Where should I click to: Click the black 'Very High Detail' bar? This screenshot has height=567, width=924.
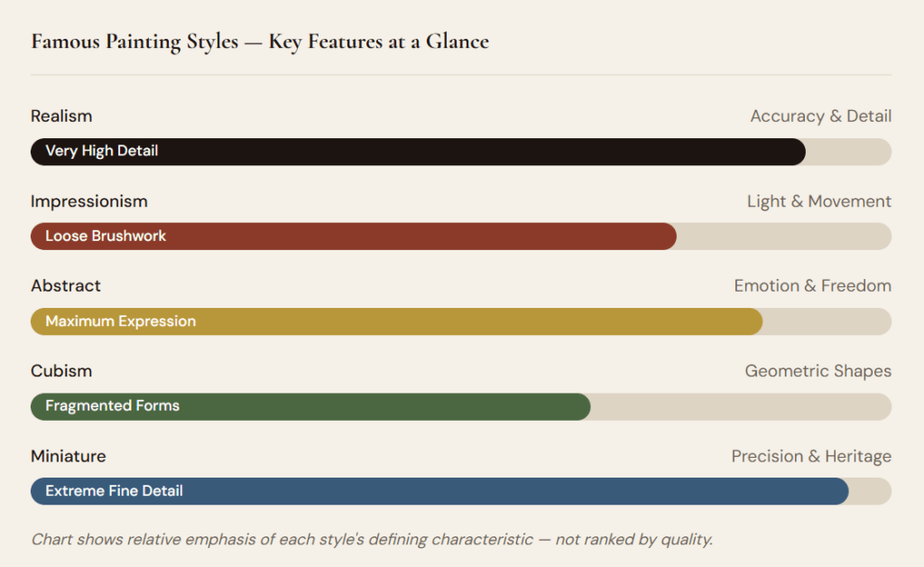tap(417, 152)
